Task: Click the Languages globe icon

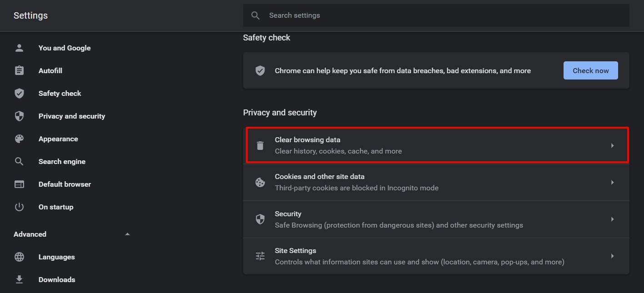Action: click(x=19, y=257)
